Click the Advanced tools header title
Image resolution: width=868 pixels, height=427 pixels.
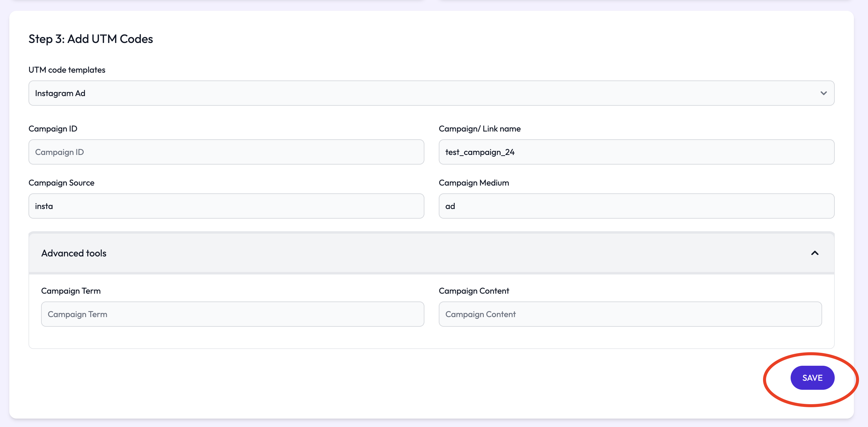point(74,253)
